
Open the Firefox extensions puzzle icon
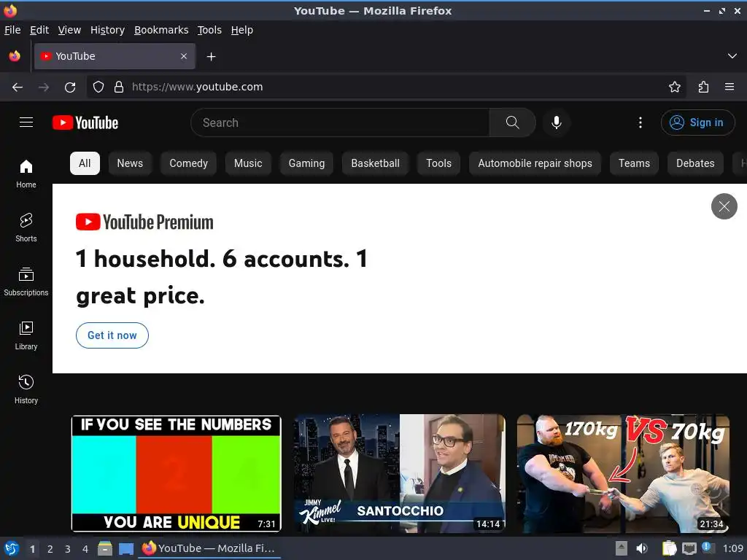[703, 87]
